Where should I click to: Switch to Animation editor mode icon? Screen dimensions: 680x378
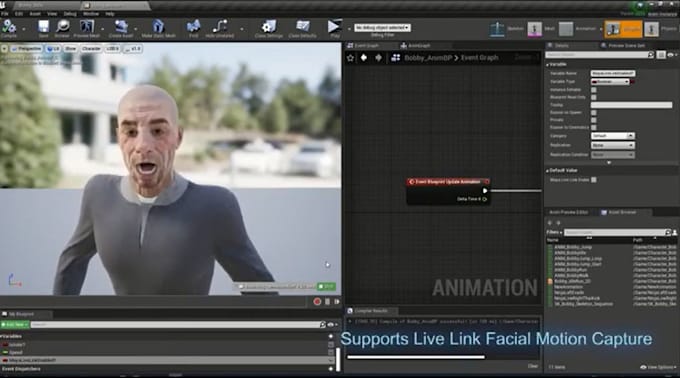tap(566, 29)
